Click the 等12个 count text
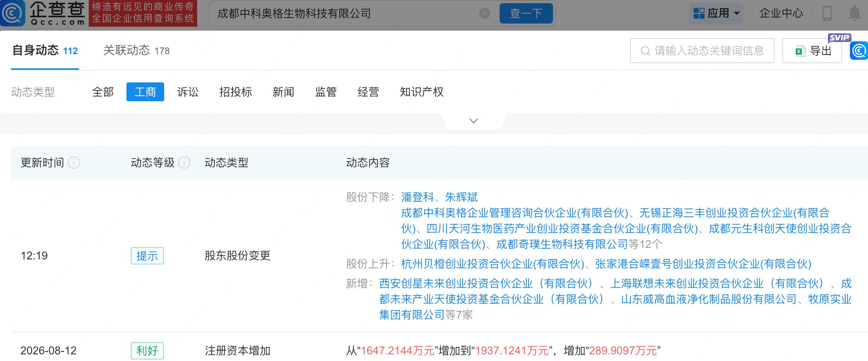 click(645, 244)
